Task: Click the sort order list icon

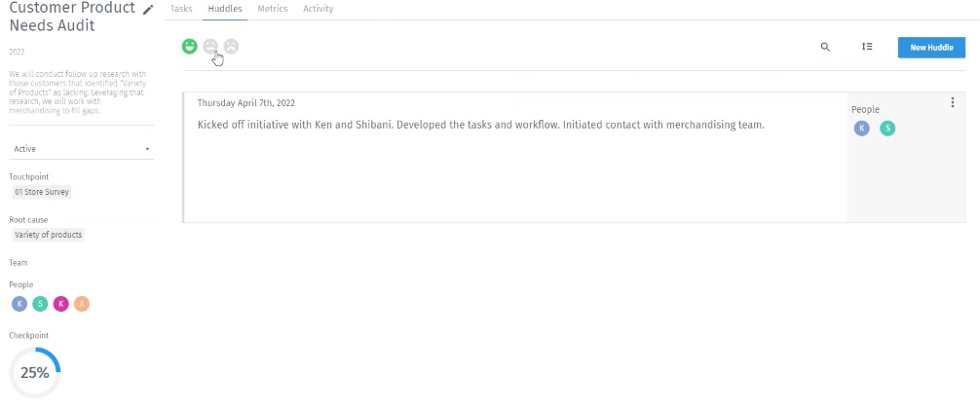Action: (x=867, y=47)
